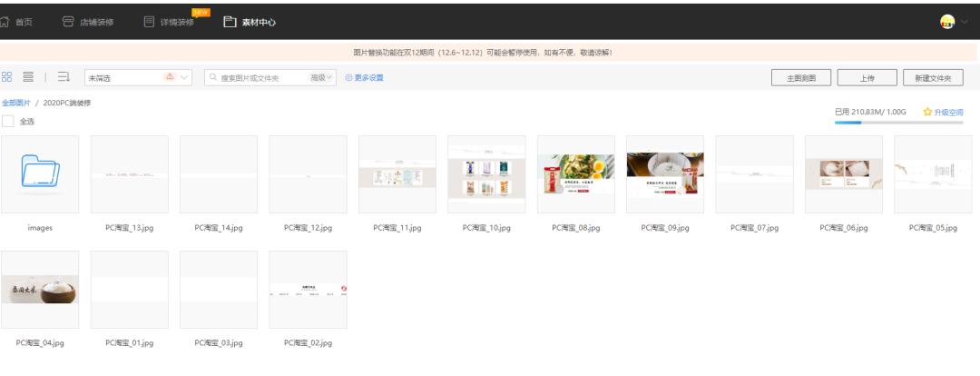The height and width of the screenshot is (376, 980).
Task: Select thumbnail PC淘宝_08.jpg
Action: [x=576, y=174]
